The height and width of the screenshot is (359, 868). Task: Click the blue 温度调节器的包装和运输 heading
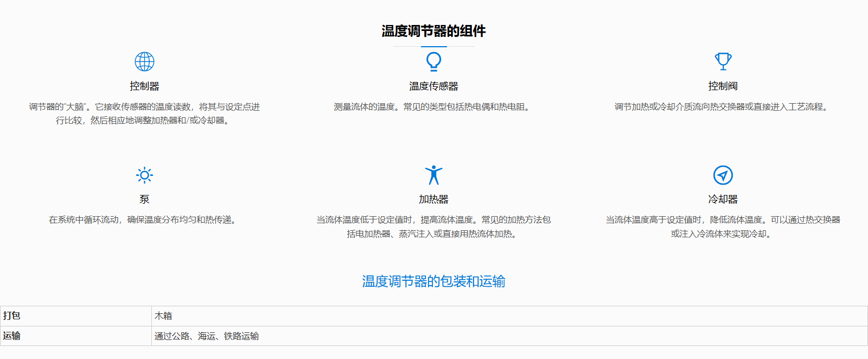coord(433,281)
